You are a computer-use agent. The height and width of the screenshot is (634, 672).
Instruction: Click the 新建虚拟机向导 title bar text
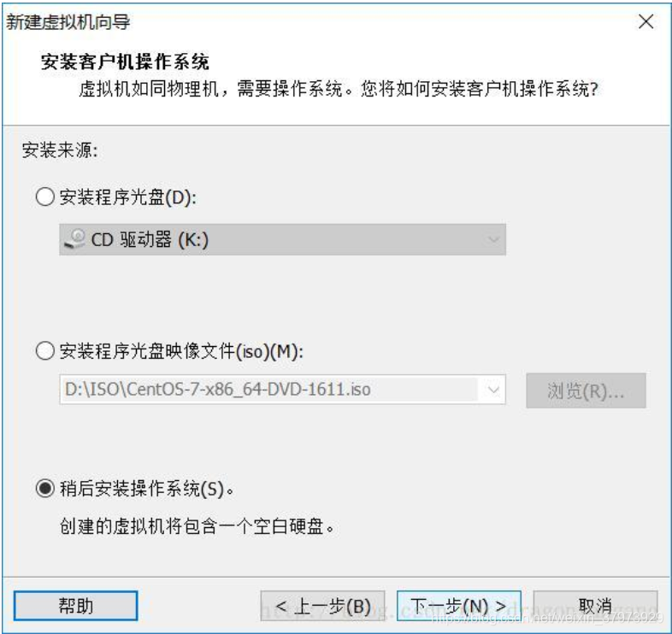(68, 22)
